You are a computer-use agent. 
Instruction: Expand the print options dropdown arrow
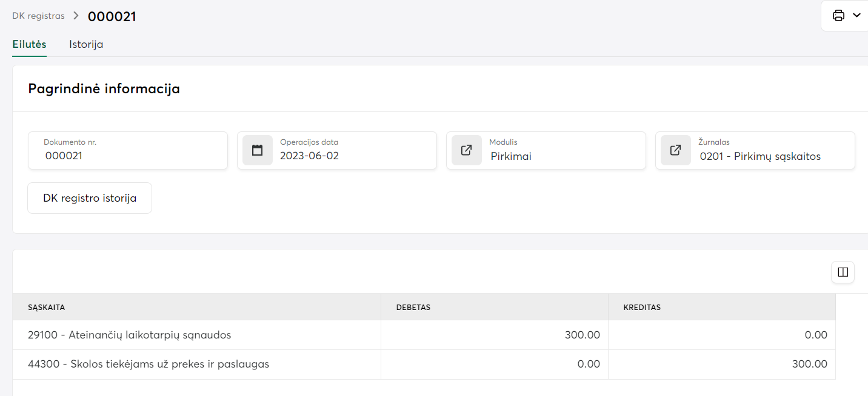[856, 16]
